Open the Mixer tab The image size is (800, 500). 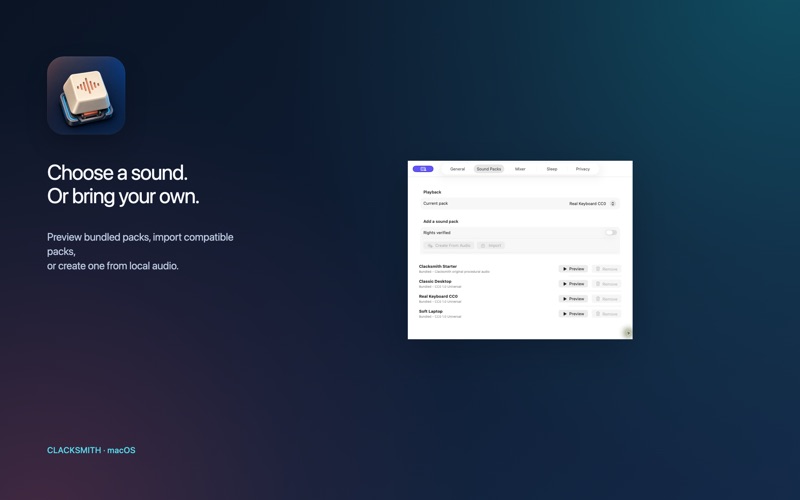coord(520,169)
